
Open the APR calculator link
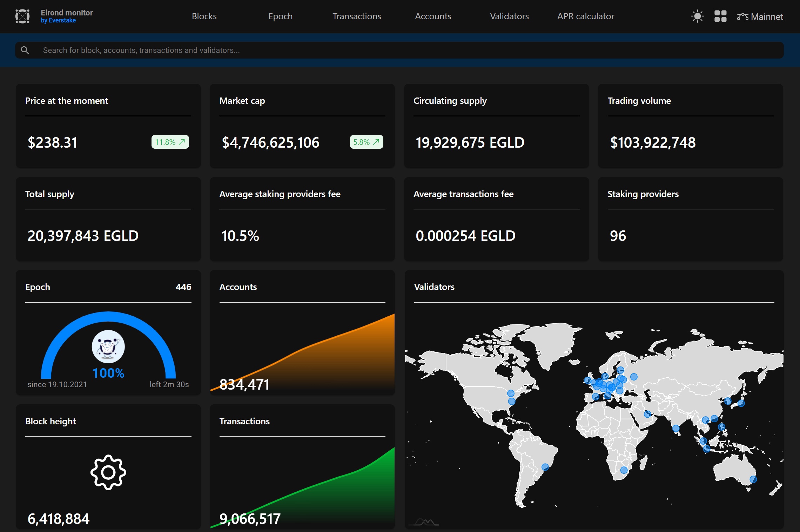click(x=585, y=16)
